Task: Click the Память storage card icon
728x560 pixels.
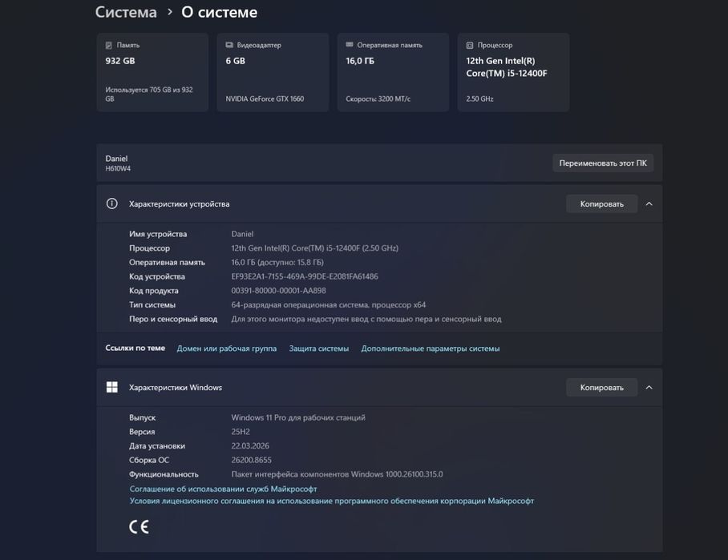Action: pyautogui.click(x=109, y=45)
